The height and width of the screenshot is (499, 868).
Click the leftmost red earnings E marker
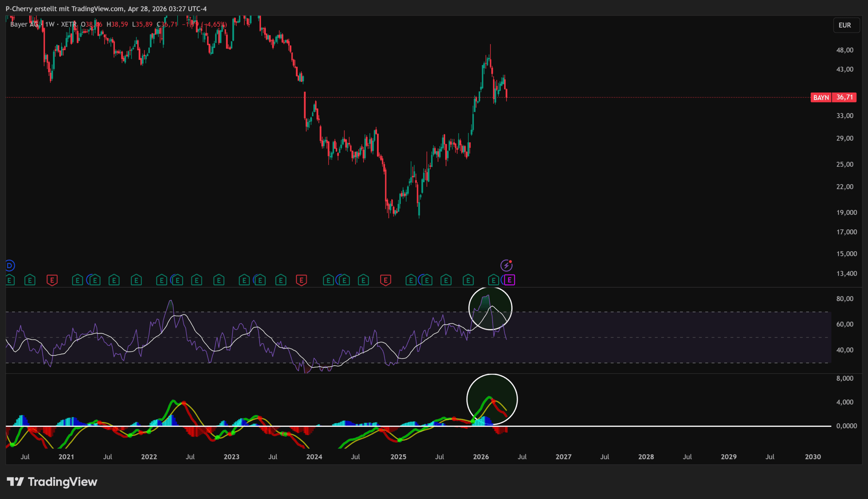tap(52, 280)
